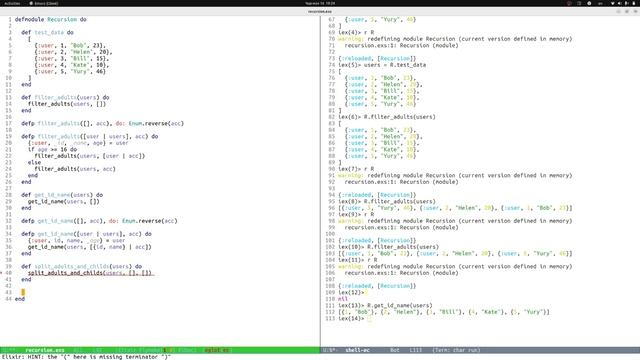Viewport: 640px width, 360px height.
Task: Focus the iex(14)> shell prompt
Action: coord(355,318)
